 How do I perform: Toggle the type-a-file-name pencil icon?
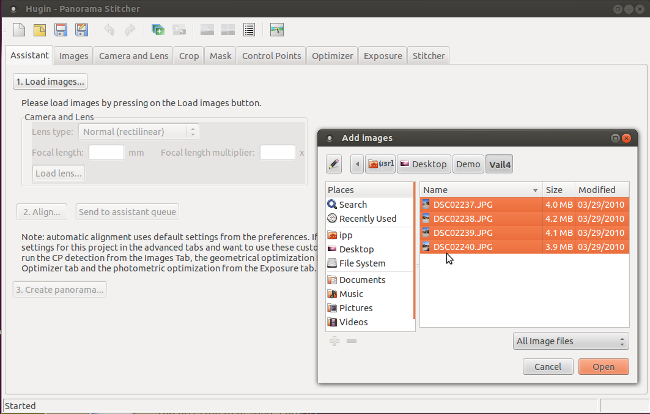point(334,163)
